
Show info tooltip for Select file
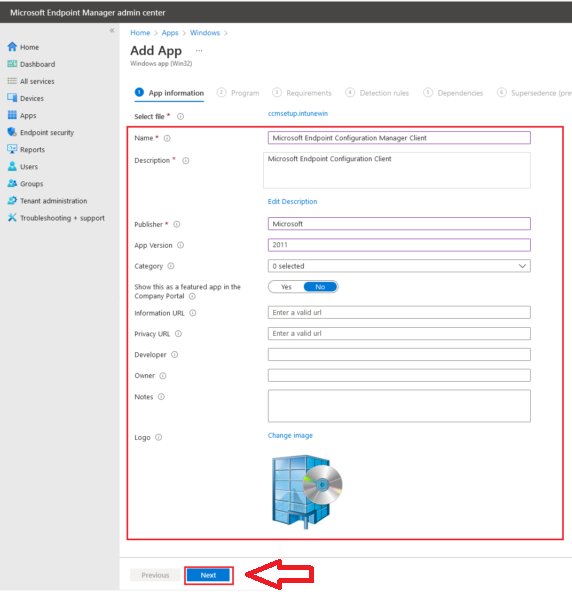[180, 117]
